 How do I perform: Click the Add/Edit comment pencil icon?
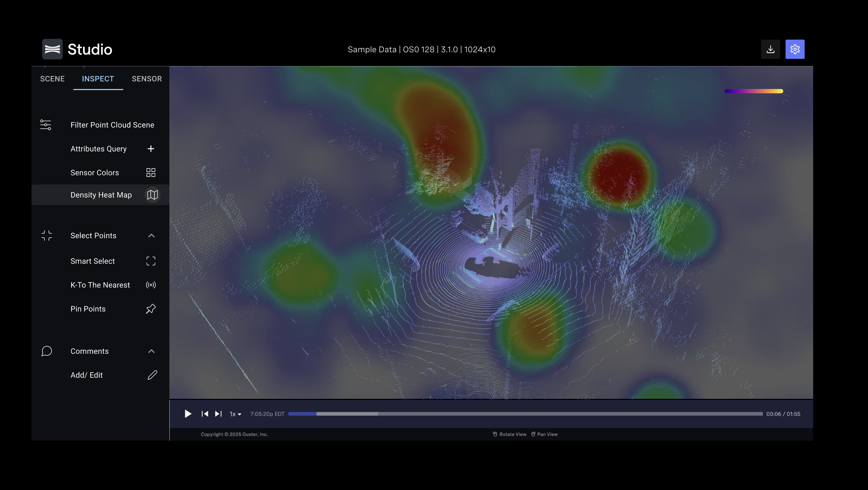(152, 375)
